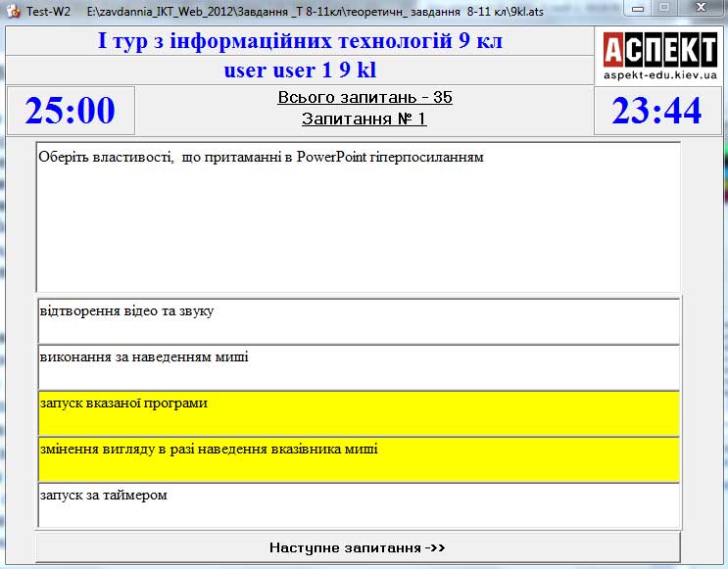Click the 'user user 1 9 kl' name line
Viewport: 728px width, 569px height.
300,71
